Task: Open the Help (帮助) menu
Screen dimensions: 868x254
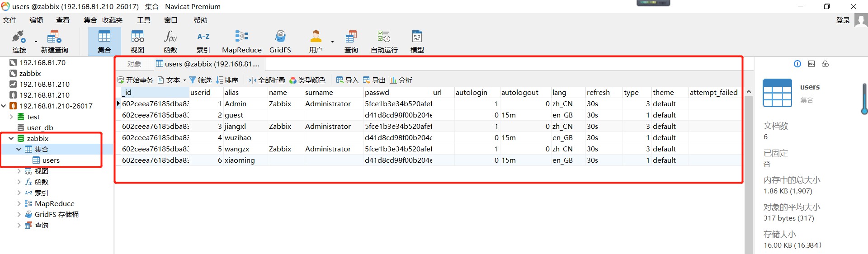Action: coord(201,20)
